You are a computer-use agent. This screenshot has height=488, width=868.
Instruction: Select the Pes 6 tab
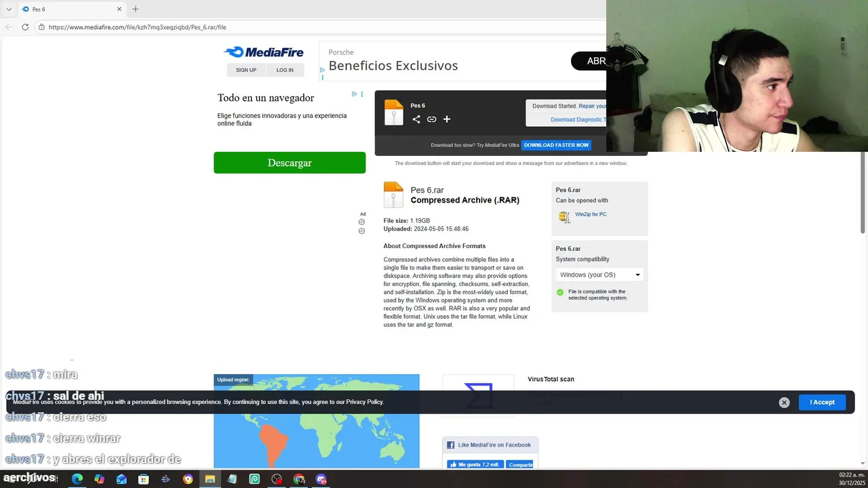pos(71,9)
